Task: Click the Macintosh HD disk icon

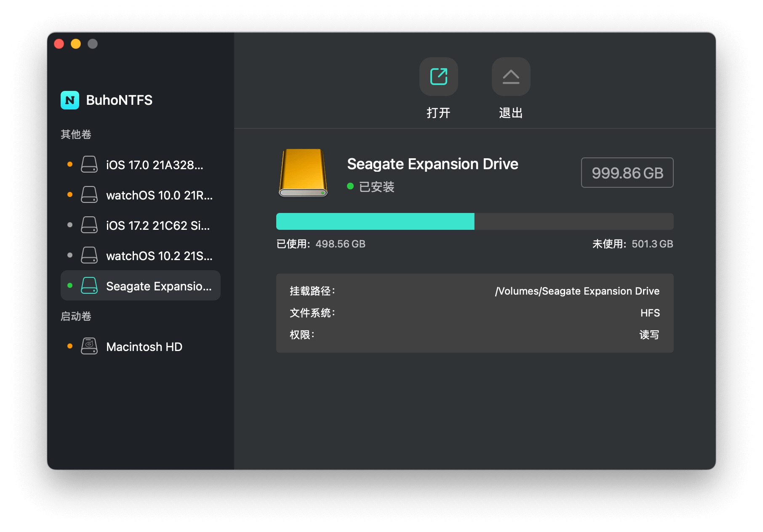Action: pos(89,346)
